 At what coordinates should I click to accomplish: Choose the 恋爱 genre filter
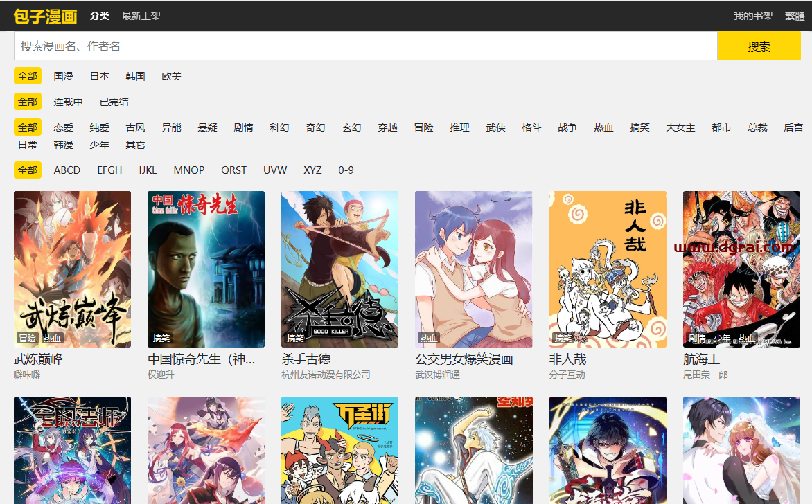[x=63, y=127]
